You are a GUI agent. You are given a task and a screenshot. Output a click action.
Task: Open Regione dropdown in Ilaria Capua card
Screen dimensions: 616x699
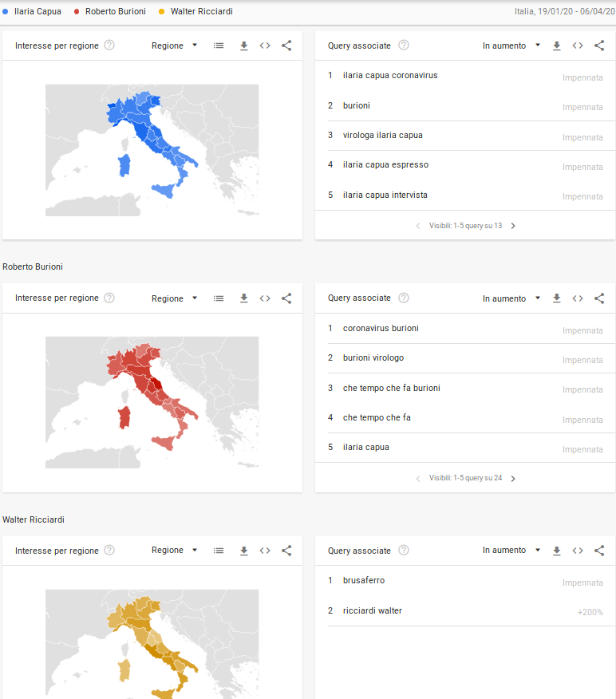[174, 45]
